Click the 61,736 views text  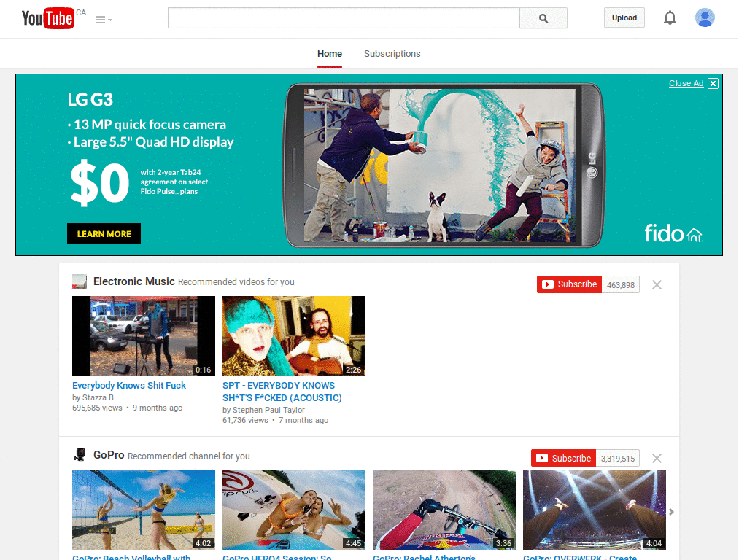tap(245, 421)
